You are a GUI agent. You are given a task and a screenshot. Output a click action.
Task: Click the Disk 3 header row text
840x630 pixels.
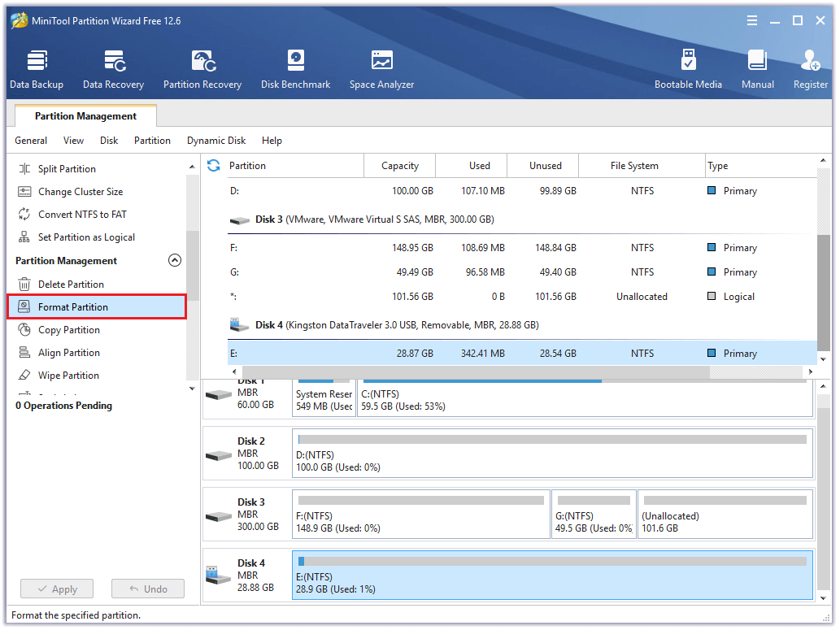point(375,219)
